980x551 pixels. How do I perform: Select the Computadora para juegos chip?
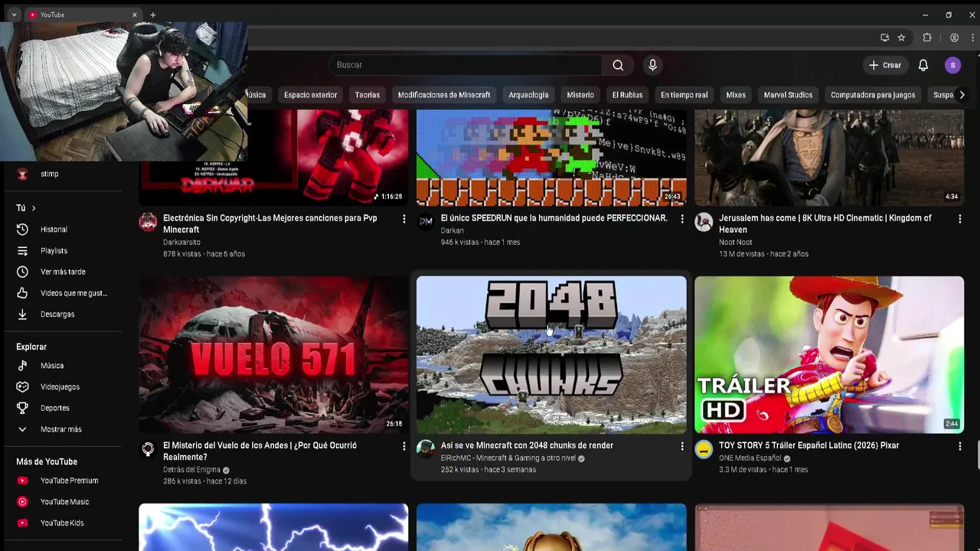873,95
